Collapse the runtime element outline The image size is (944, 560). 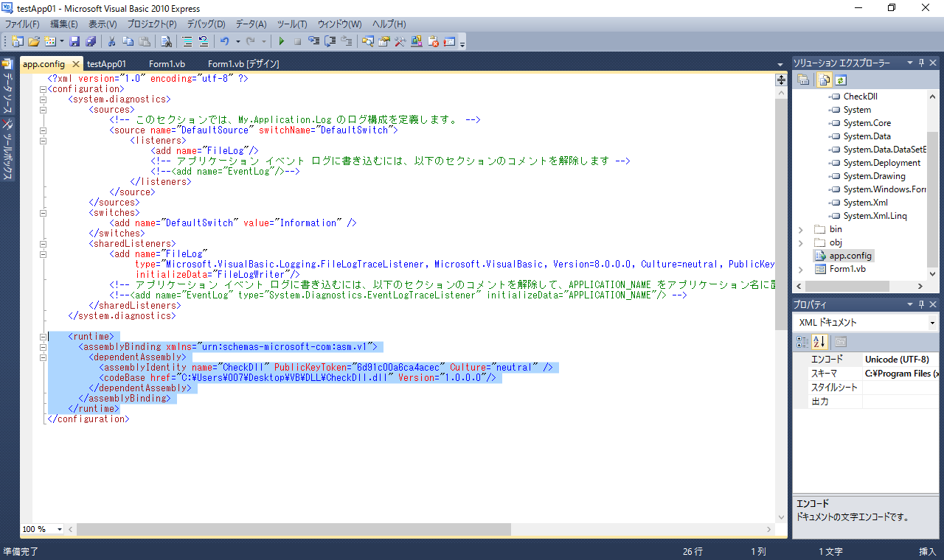click(43, 337)
